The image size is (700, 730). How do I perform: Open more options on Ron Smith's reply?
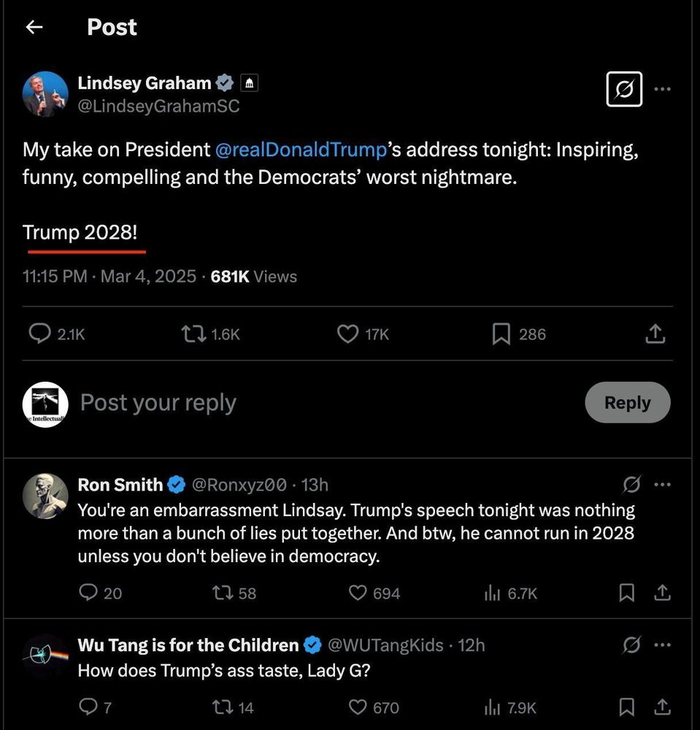pos(662,485)
